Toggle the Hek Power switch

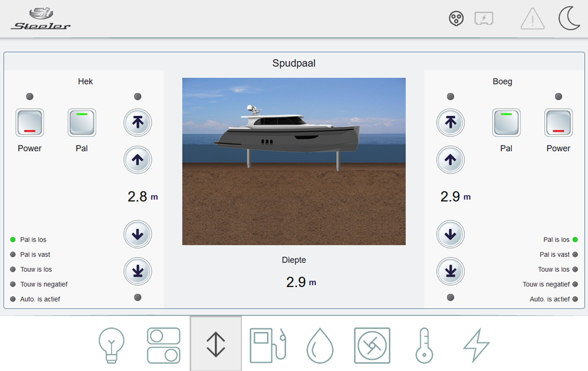point(30,123)
